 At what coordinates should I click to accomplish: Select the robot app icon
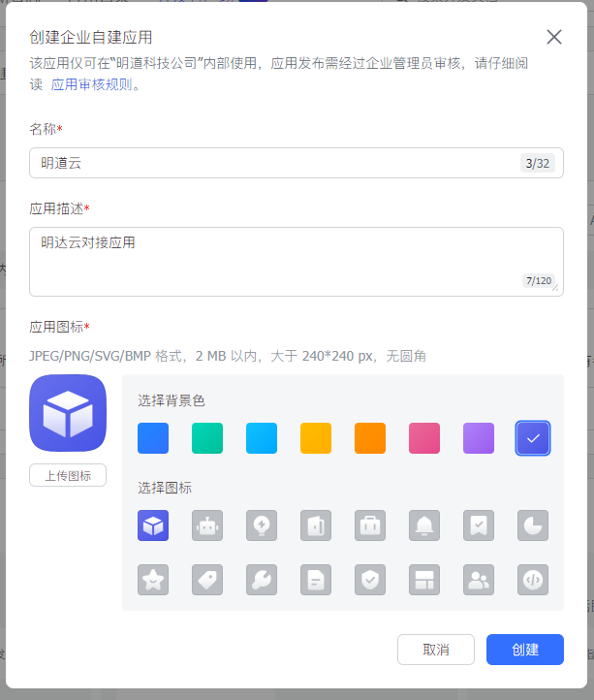(x=207, y=525)
